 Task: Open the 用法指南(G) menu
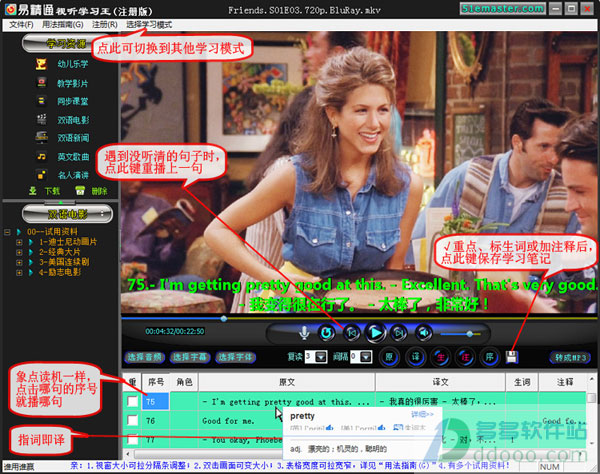point(62,25)
